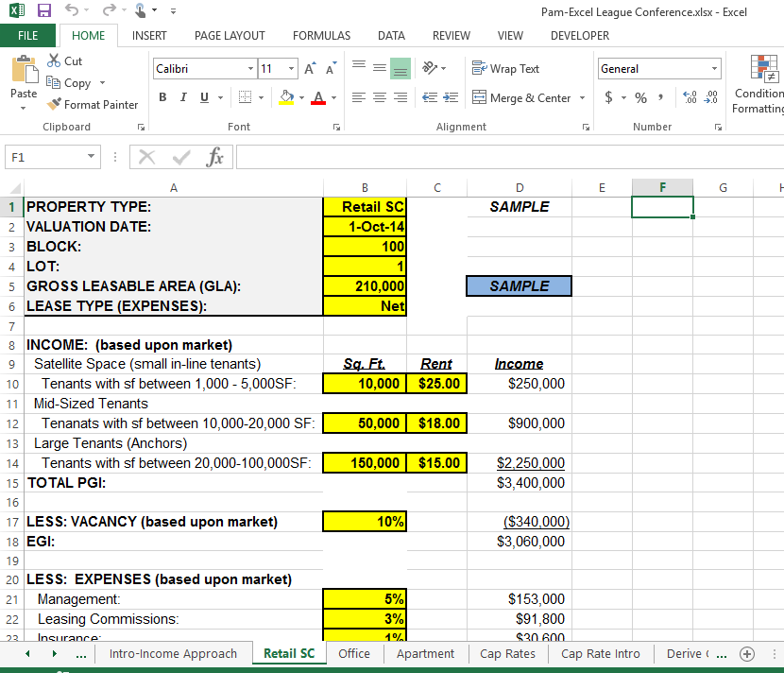Open the Number dialog launcher
Screen dimensions: 784x673
pos(718,127)
